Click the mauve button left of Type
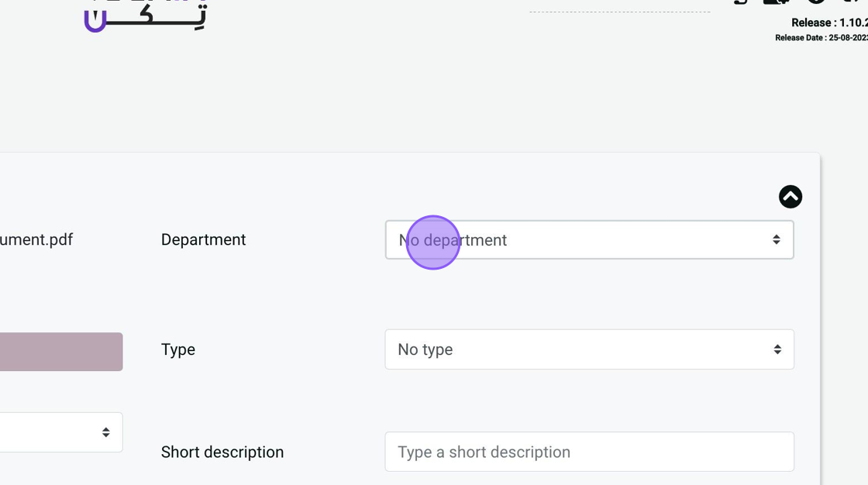This screenshot has width=868, height=485. [60, 352]
